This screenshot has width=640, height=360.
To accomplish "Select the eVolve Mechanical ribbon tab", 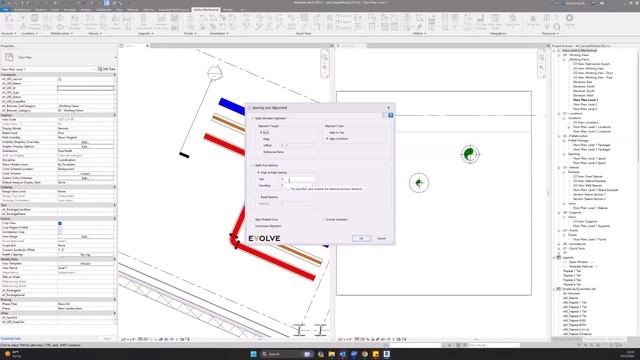I will pyautogui.click(x=206, y=9).
